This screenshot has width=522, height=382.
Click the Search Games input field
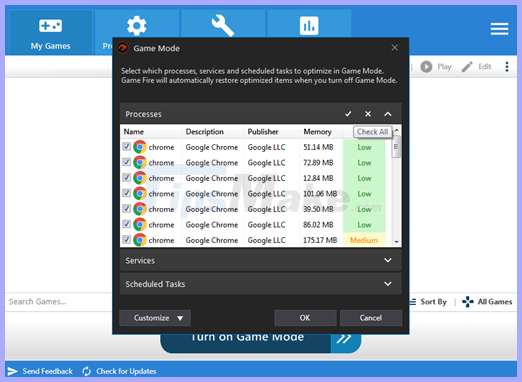58,302
